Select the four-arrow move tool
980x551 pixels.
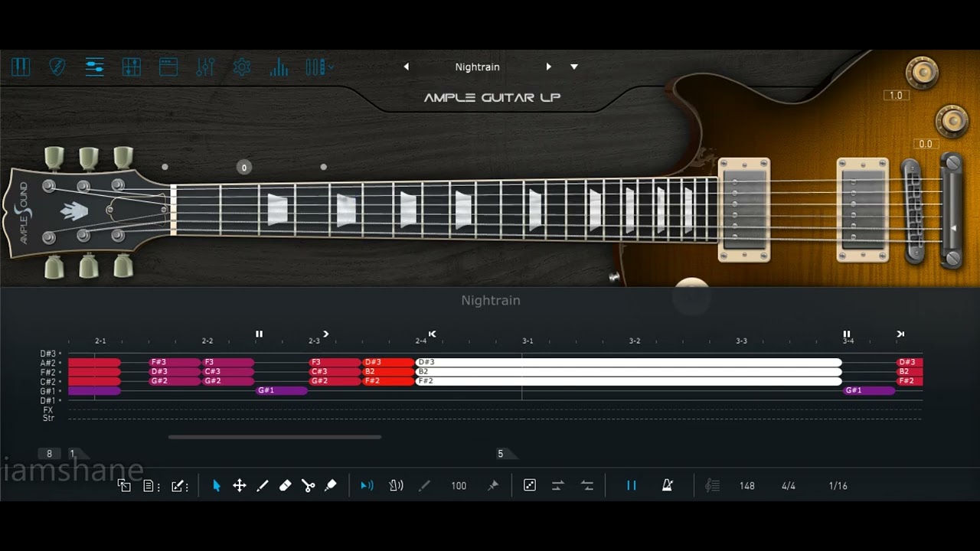click(240, 485)
